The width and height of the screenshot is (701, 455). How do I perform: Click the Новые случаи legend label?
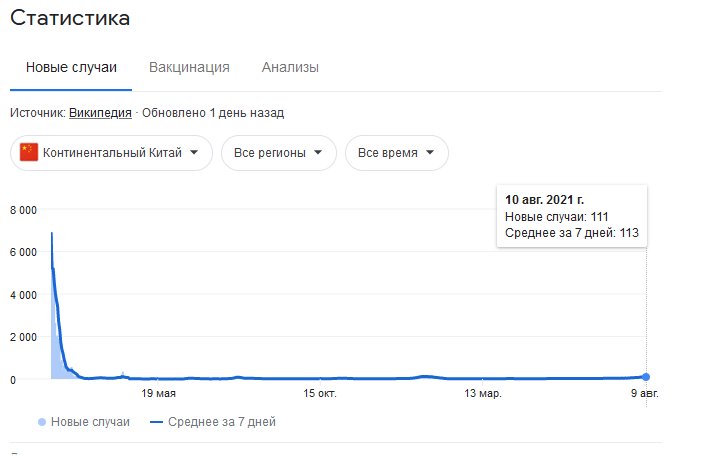tap(92, 422)
